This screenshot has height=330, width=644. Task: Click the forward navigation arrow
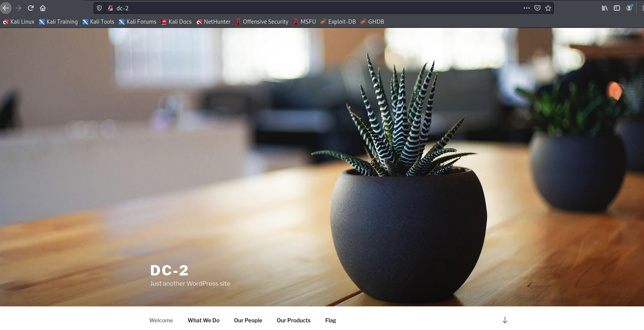(18, 8)
